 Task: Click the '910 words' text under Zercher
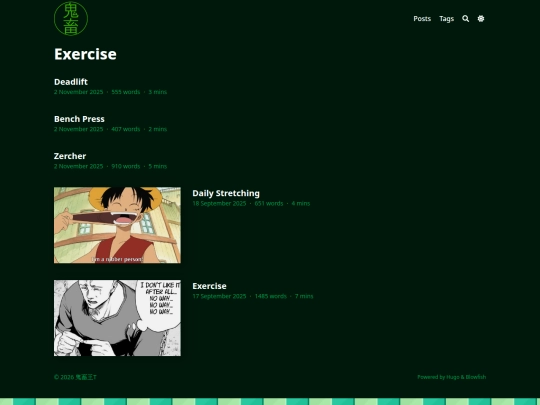[126, 166]
